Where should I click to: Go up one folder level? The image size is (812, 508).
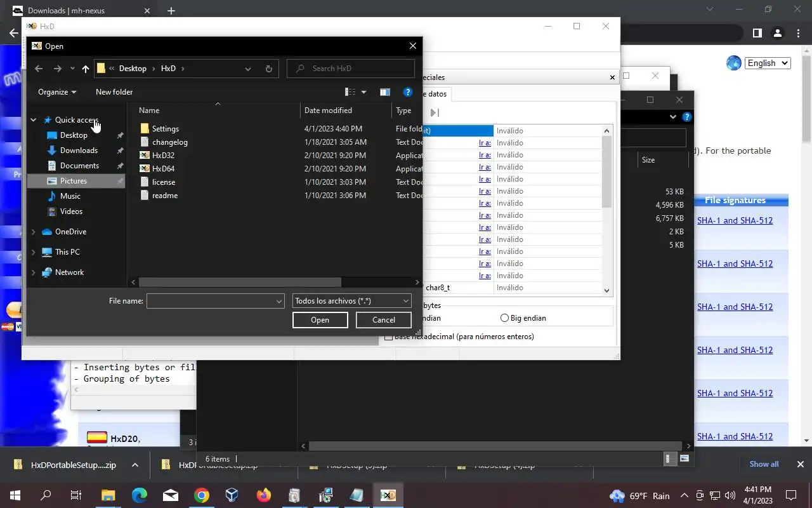[85, 69]
